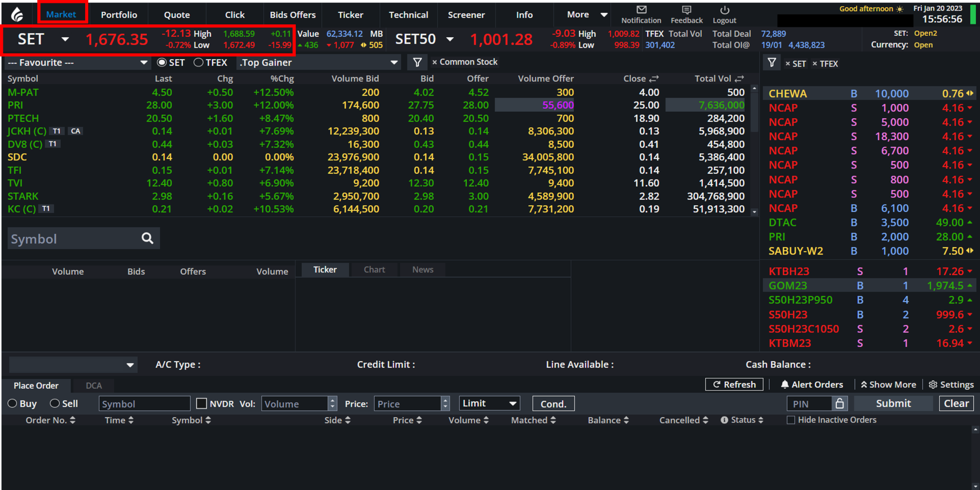The width and height of the screenshot is (980, 490).
Task: Open the Limit order type dropdown
Action: pyautogui.click(x=489, y=403)
